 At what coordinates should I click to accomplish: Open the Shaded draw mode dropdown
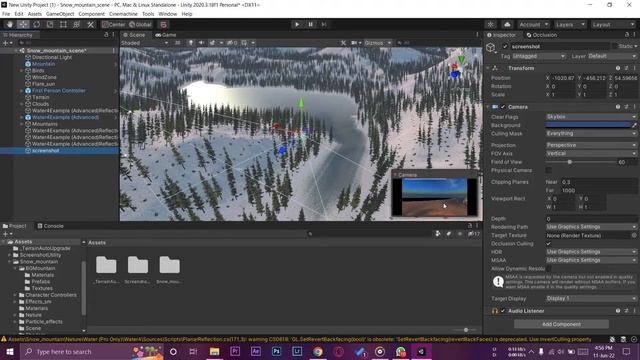point(144,43)
